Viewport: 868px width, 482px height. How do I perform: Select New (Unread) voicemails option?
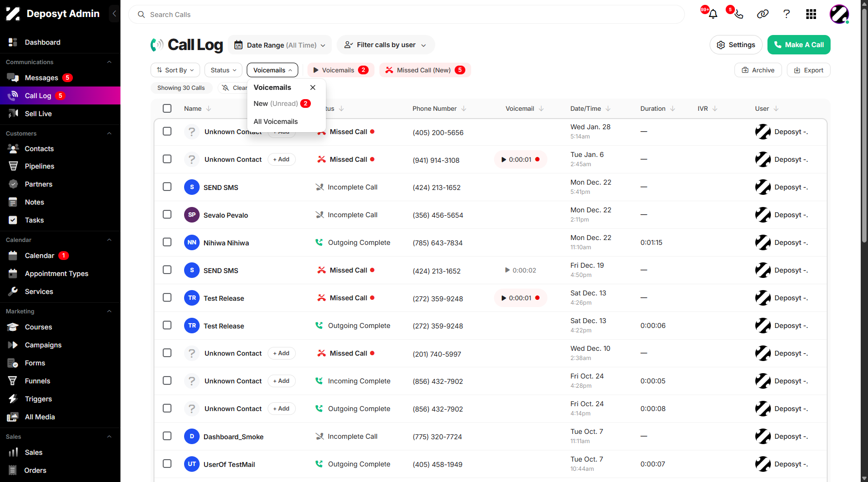pyautogui.click(x=282, y=103)
